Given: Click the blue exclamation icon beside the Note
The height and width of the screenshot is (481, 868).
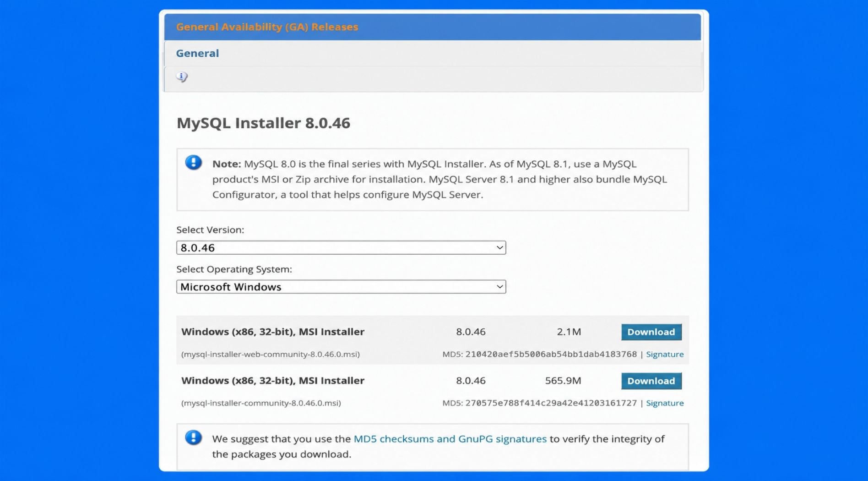Looking at the screenshot, I should coord(193,162).
